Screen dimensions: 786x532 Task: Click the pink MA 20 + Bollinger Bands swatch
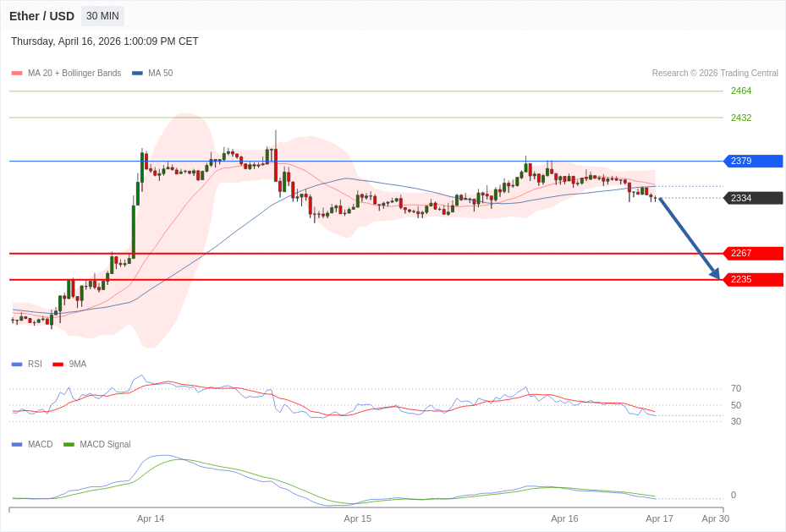17,74
